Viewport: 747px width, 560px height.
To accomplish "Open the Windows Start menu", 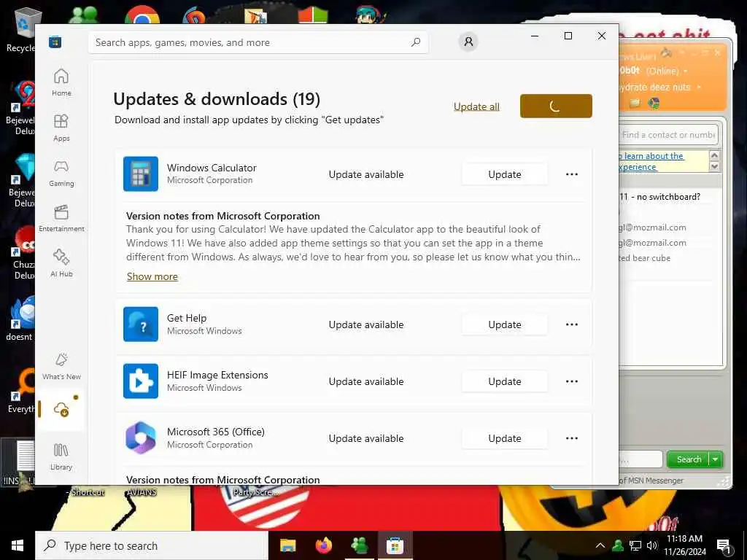I will pyautogui.click(x=18, y=545).
